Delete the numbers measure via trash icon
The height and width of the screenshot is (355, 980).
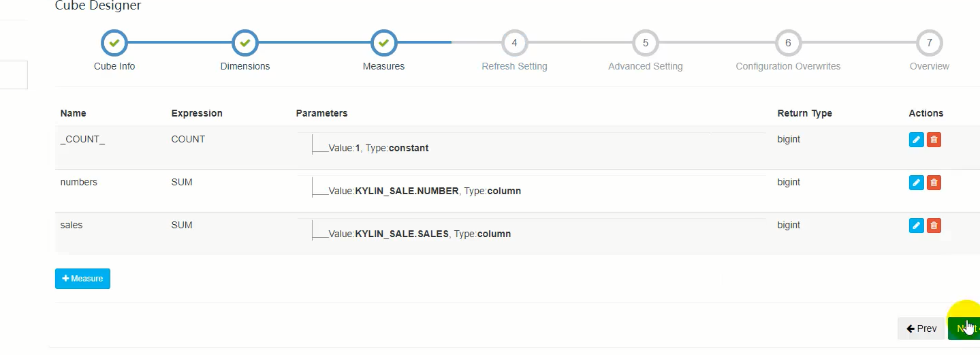pos(934,183)
